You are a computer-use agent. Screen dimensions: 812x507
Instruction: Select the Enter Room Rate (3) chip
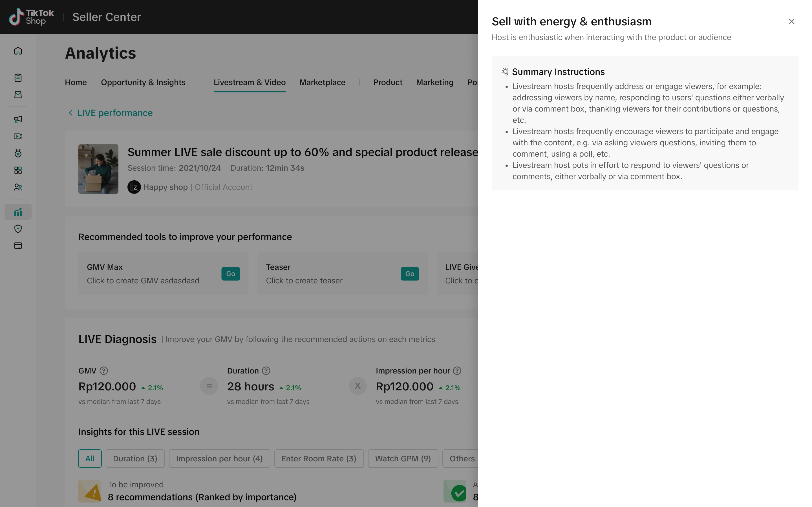[x=319, y=458]
